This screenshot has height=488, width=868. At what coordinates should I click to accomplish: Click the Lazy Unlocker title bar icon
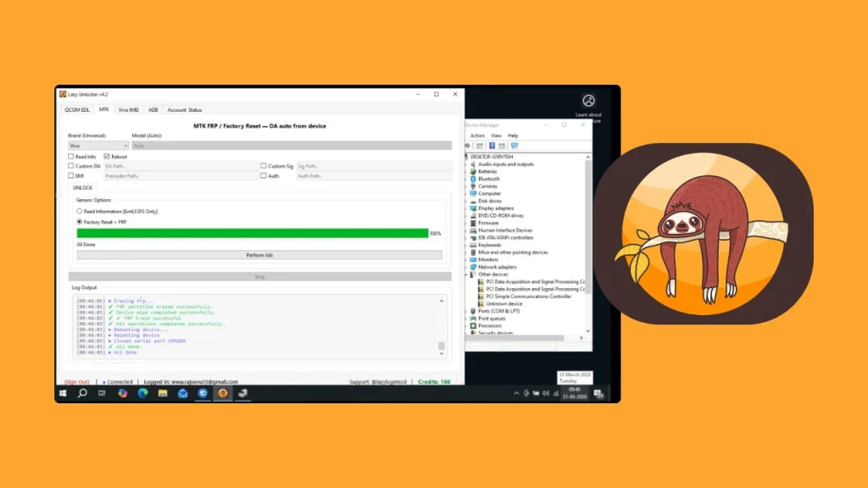tap(63, 94)
